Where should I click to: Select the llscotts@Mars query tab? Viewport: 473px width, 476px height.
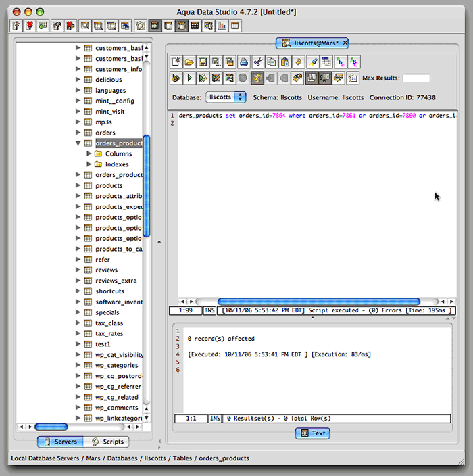(x=312, y=43)
